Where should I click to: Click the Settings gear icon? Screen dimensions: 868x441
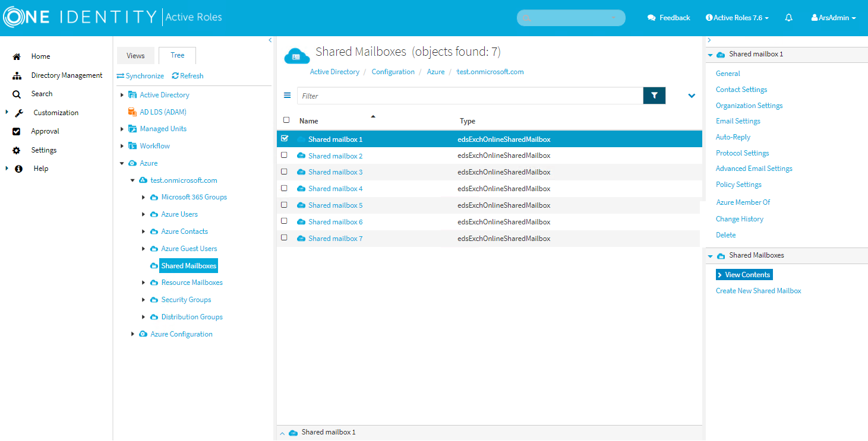coord(17,150)
